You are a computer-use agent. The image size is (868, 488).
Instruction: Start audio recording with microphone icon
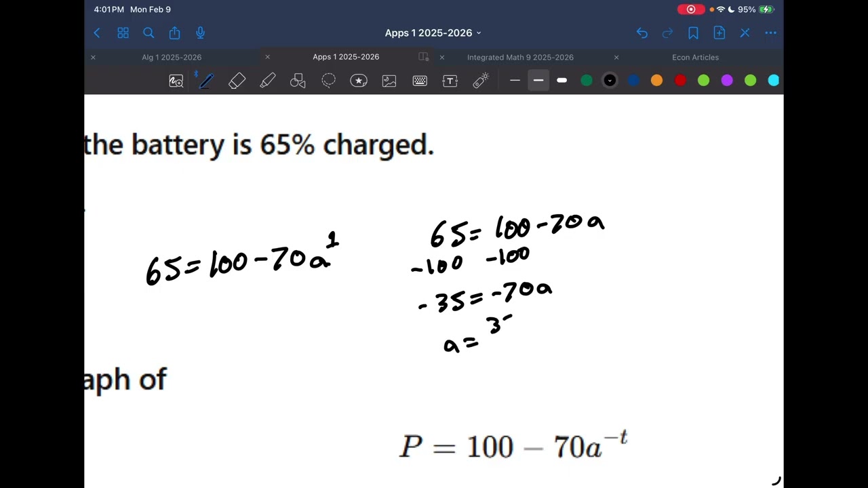(200, 33)
